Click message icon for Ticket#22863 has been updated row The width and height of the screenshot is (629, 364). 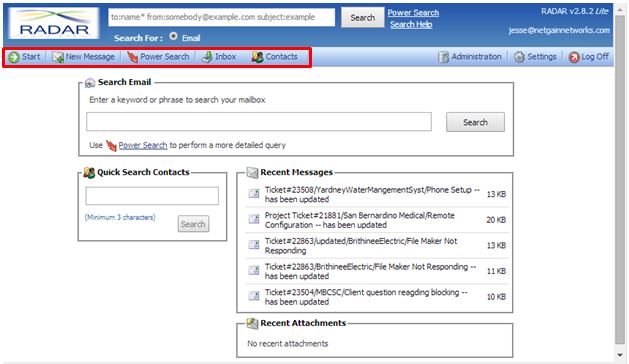tap(254, 270)
